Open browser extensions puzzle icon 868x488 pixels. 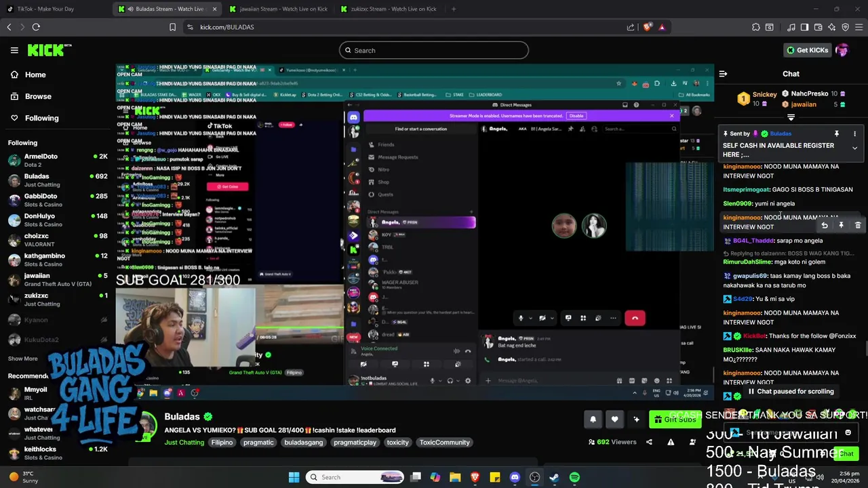[x=756, y=27]
